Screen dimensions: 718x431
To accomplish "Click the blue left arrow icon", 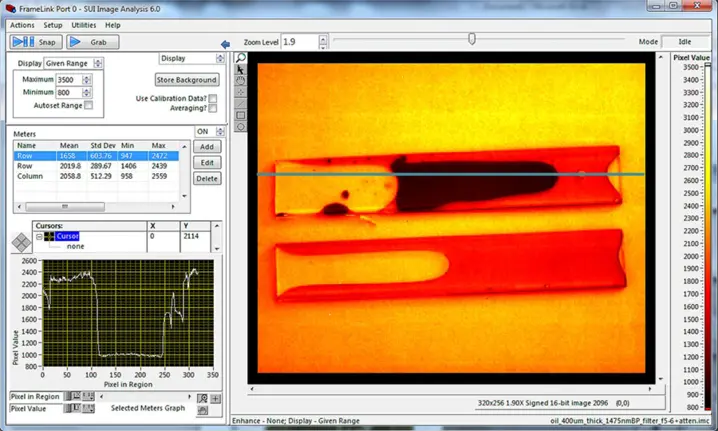I will pos(225,44).
